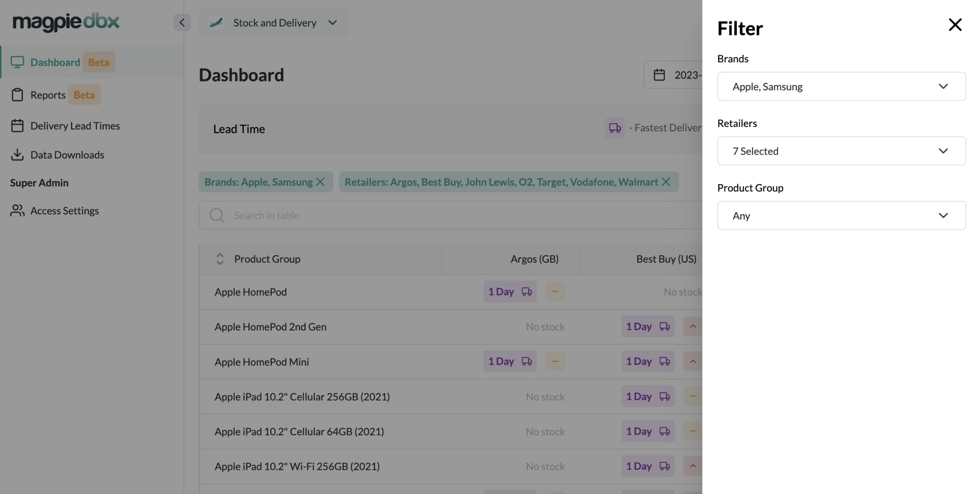Viewport: 980px width, 494px height.
Task: Click Argos trend indicator for HomePod Mini
Action: 555,362
